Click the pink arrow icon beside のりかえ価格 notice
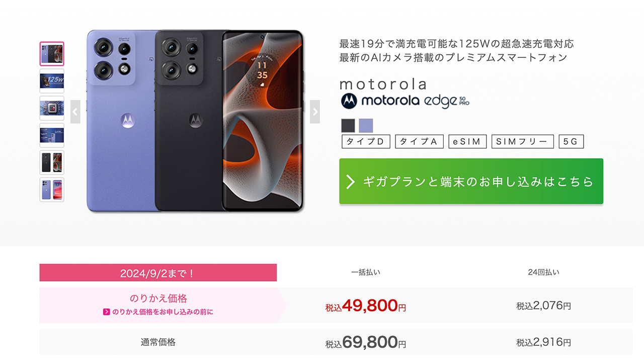644x362 pixels. [107, 312]
